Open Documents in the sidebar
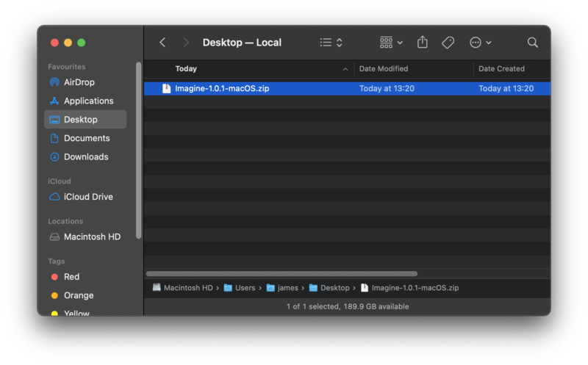This screenshot has width=588, height=365. pyautogui.click(x=85, y=138)
